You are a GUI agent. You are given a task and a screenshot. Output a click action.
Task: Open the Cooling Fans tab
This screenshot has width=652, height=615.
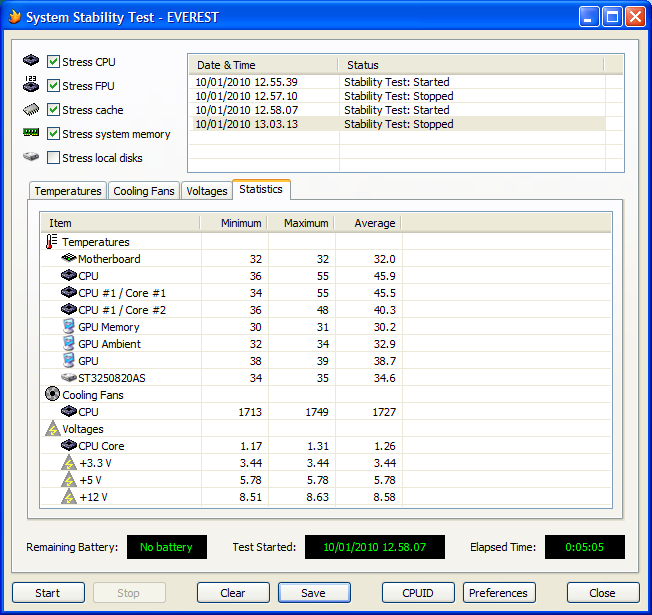click(143, 191)
